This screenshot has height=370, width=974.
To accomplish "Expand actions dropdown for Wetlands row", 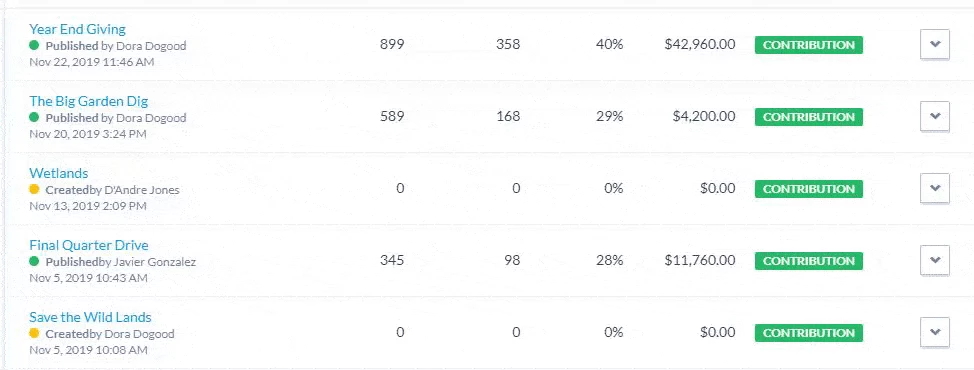I will point(934,189).
